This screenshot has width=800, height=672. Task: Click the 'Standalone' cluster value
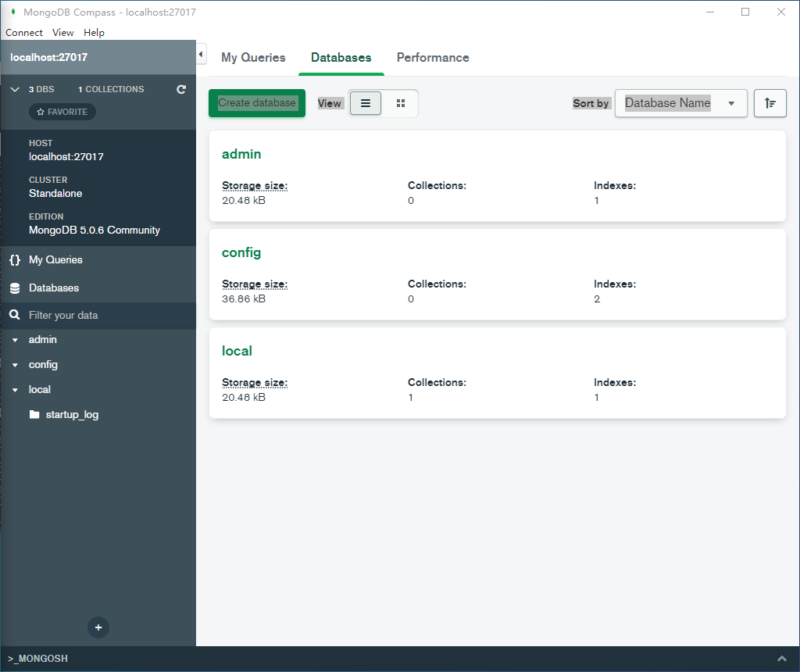55,193
